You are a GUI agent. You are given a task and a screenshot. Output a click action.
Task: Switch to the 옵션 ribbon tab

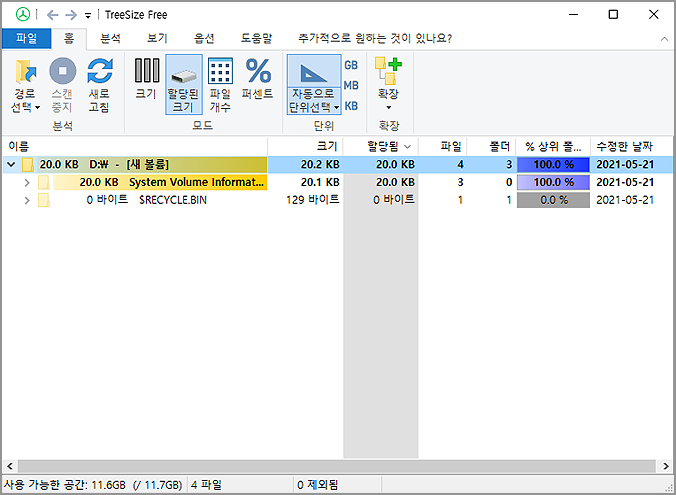click(204, 38)
